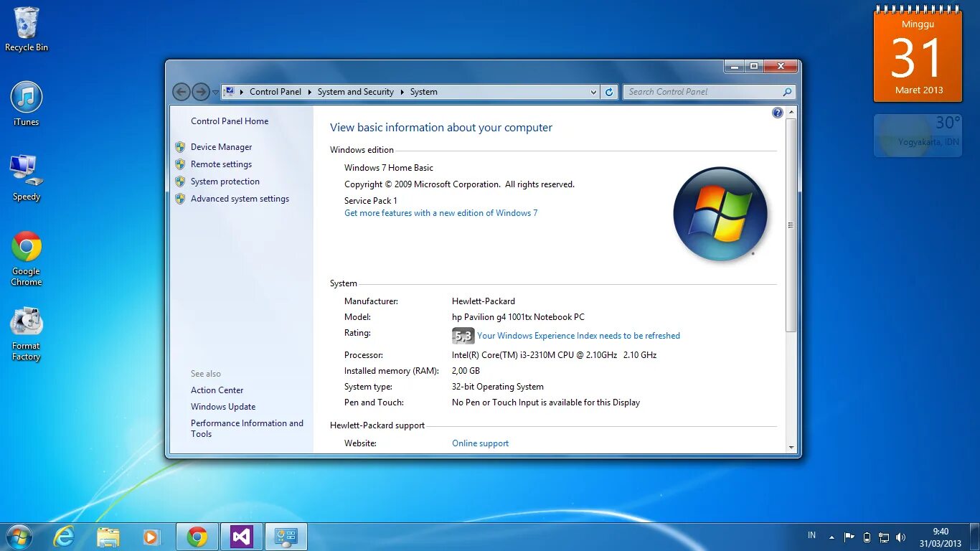This screenshot has width=980, height=551.
Task: Click the Yogyakarta weather gadget
Action: pyautogui.click(x=918, y=135)
